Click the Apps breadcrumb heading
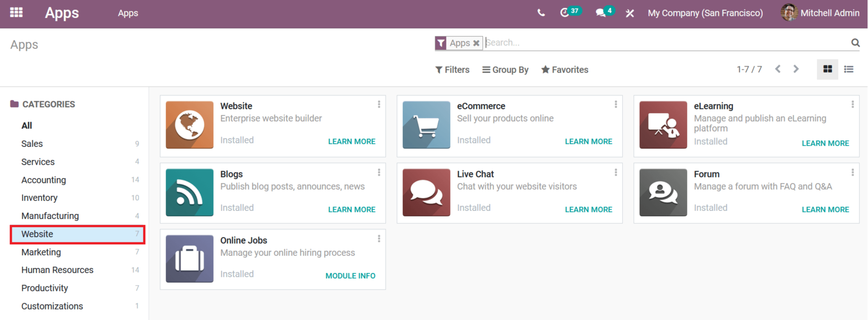The width and height of the screenshot is (868, 320). (24, 44)
